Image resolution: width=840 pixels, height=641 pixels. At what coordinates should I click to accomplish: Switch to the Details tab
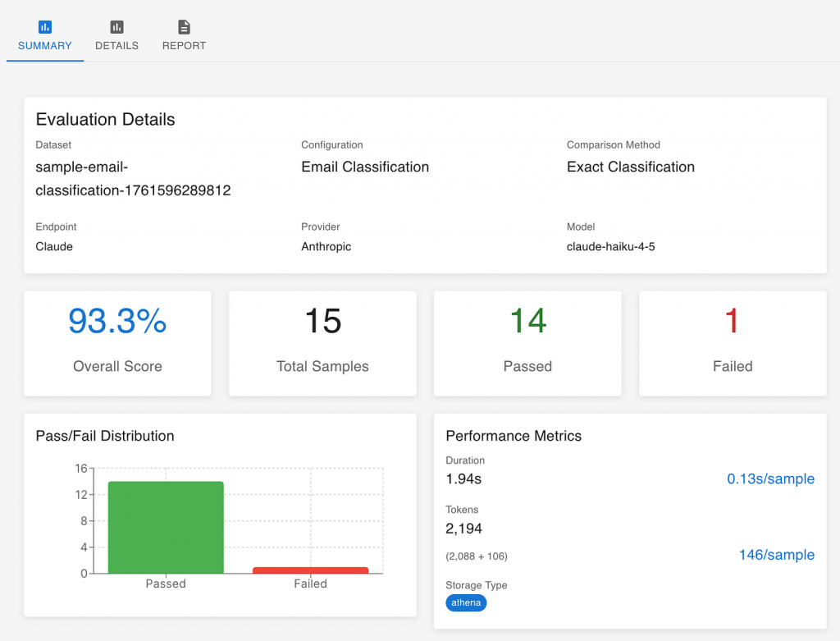[116, 46]
